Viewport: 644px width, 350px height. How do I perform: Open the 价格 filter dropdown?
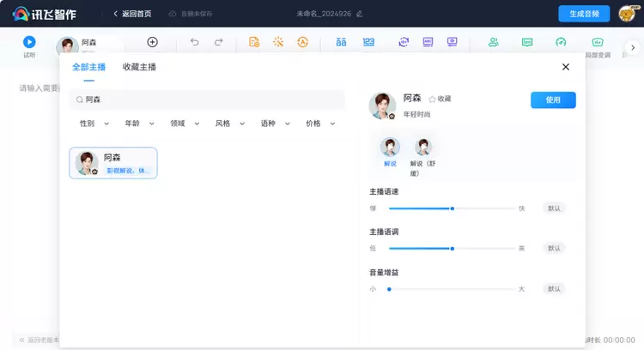pyautogui.click(x=320, y=124)
